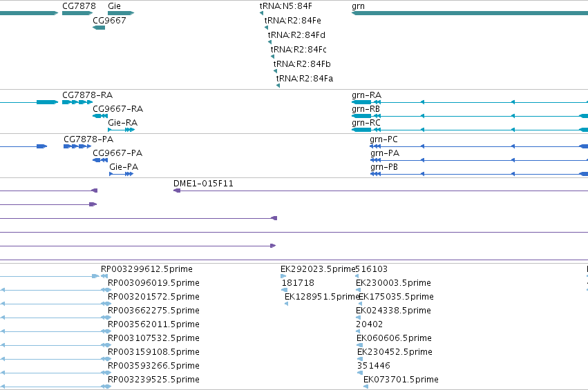Click the grn-PC terminal arrow glyphs
Screen dimensions: 588x390
[375, 146]
